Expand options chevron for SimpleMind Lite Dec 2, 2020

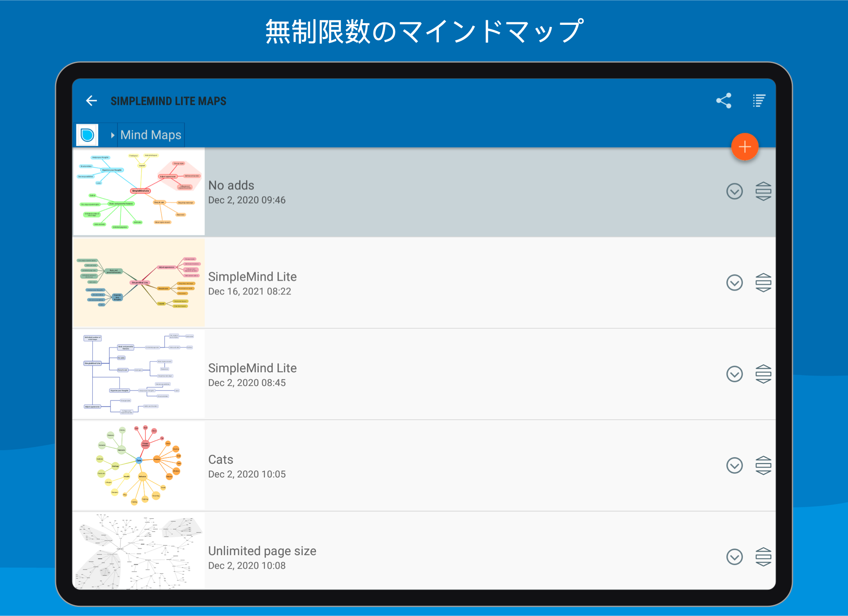tap(735, 374)
